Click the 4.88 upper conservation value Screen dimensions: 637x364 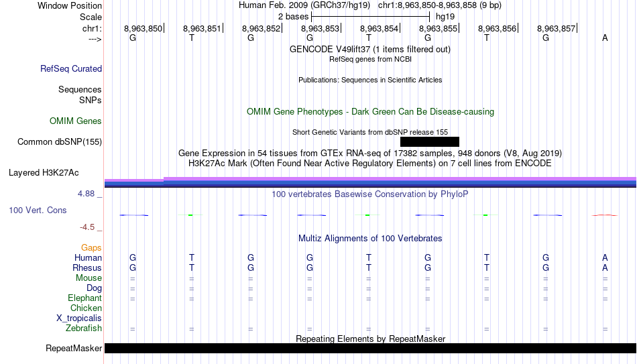click(86, 194)
